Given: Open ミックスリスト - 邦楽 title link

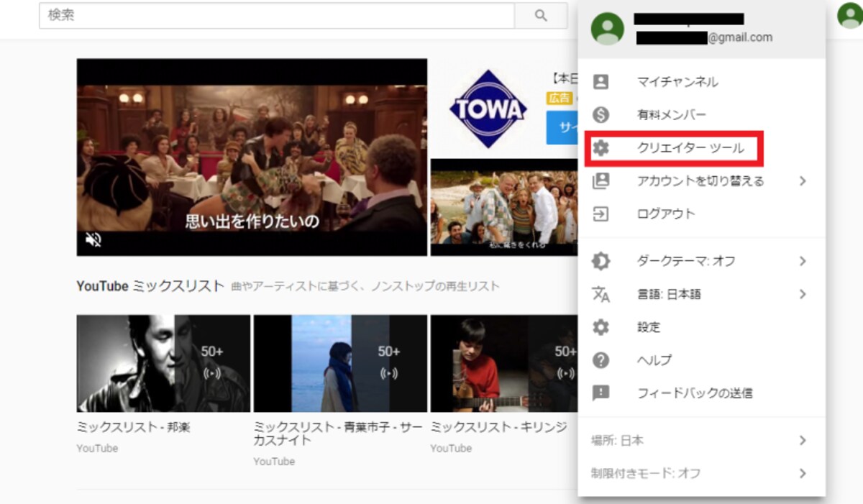Looking at the screenshot, I should [x=134, y=427].
